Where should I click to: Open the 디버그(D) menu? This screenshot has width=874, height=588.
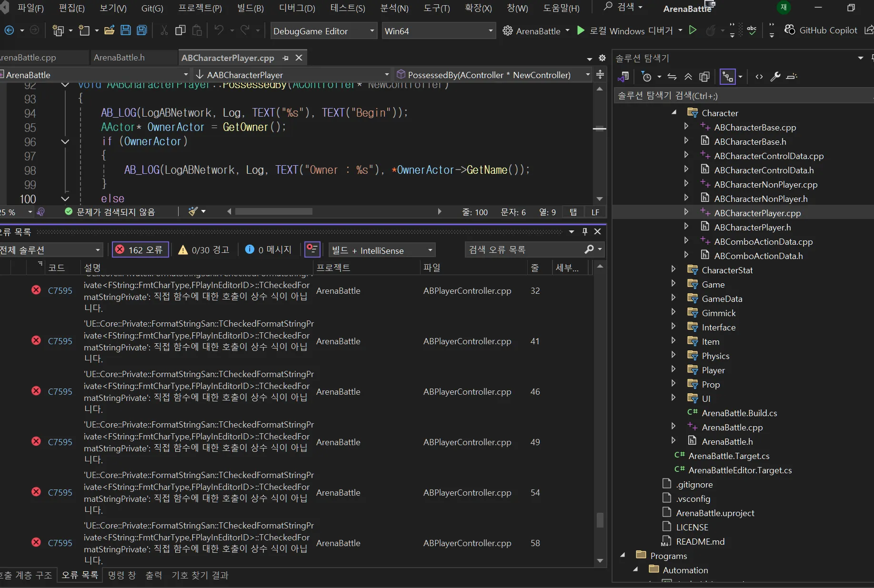pos(297,8)
